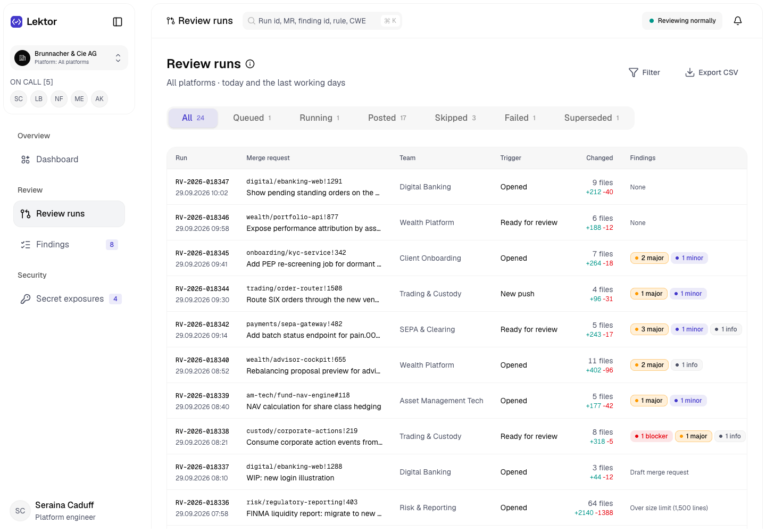The image size is (766, 532).
Task: Go to Dashboard in sidebar
Action: [x=69, y=160]
